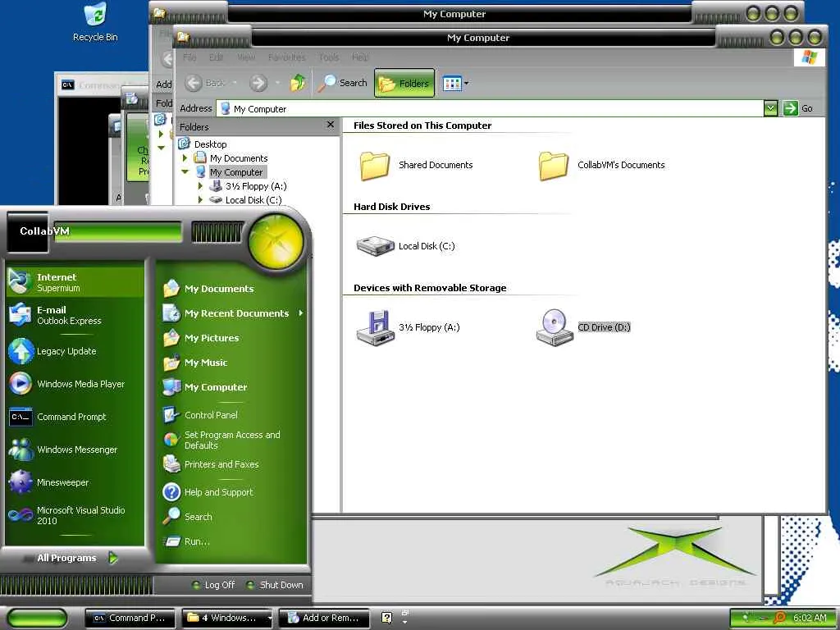Image resolution: width=840 pixels, height=630 pixels.
Task: Select CD Drive (D:) icon
Action: tap(583, 327)
